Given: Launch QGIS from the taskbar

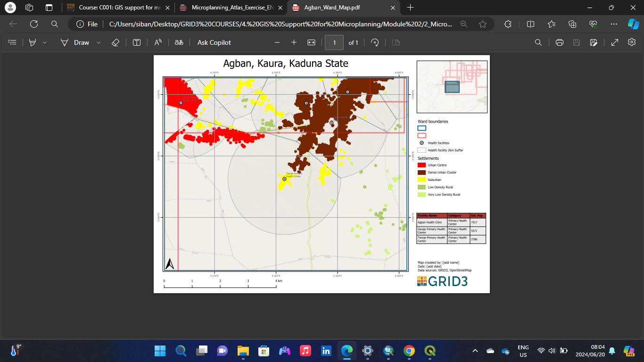Looking at the screenshot, I should pyautogui.click(x=430, y=351).
